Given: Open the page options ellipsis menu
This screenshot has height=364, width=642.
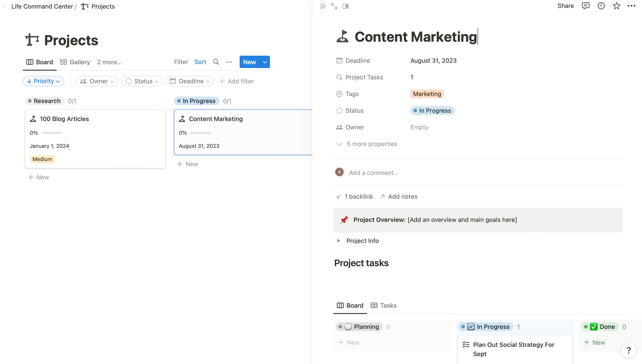Looking at the screenshot, I should [x=631, y=6].
